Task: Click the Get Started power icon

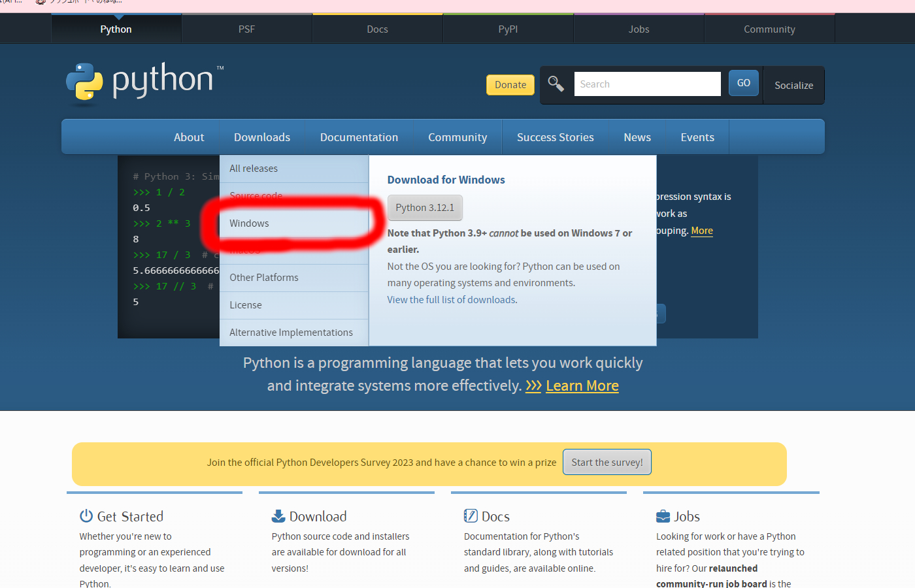Action: [x=86, y=515]
